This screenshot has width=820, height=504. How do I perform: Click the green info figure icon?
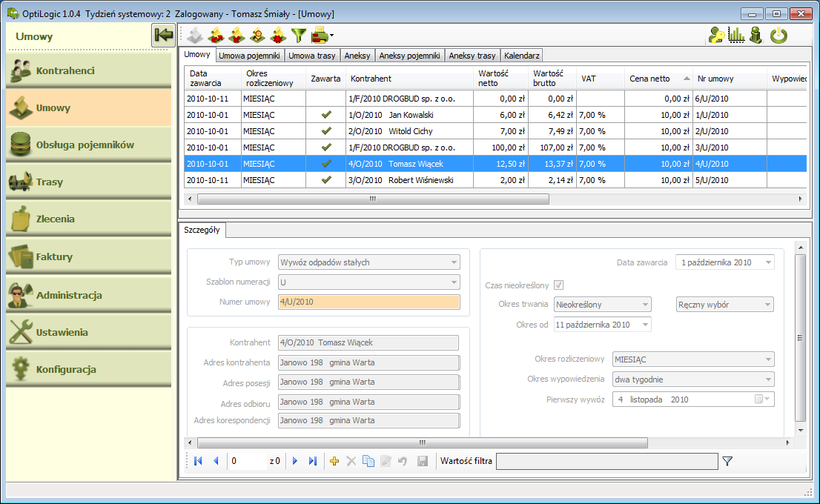point(756,36)
